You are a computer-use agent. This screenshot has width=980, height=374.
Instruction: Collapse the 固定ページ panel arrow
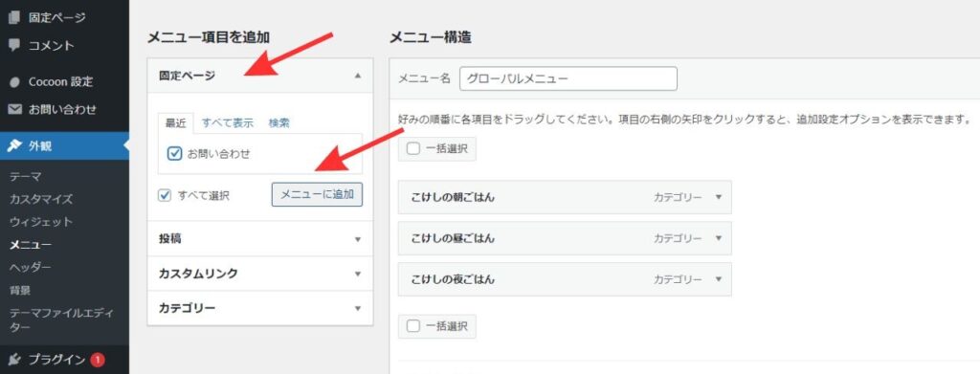(358, 76)
